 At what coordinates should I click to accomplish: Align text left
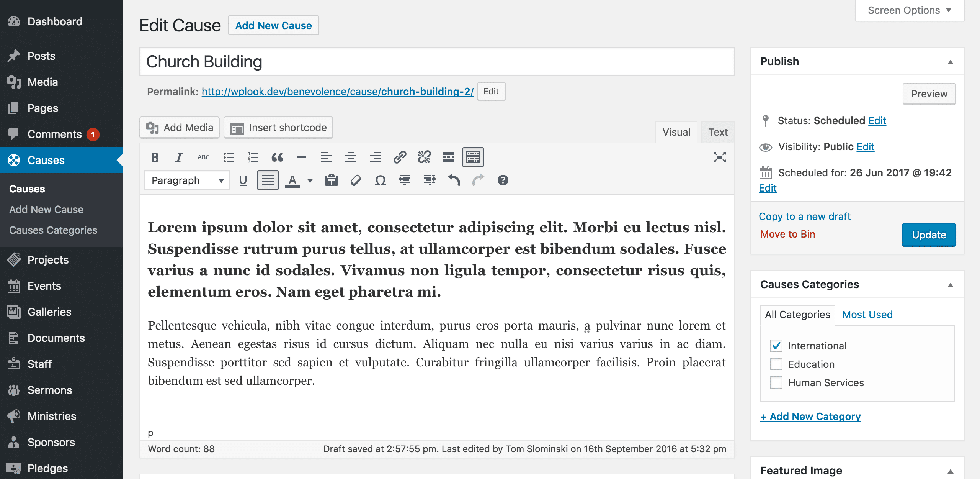click(326, 157)
